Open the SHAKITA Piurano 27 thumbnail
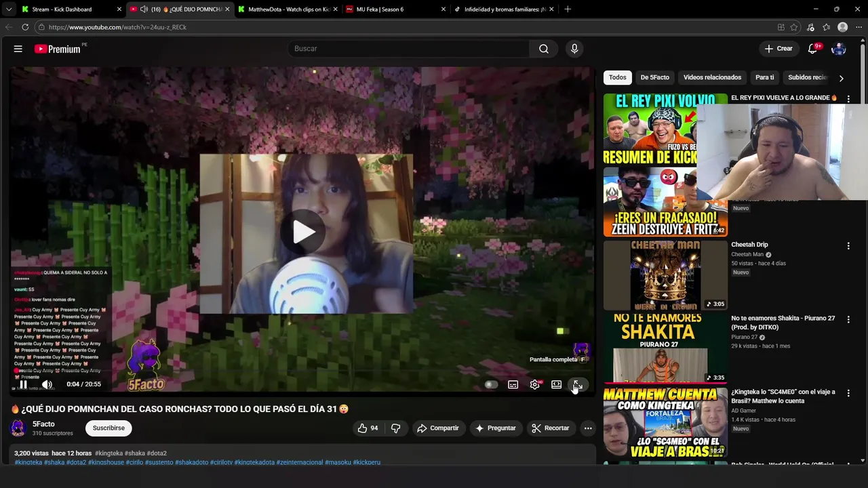The width and height of the screenshot is (868, 488). [665, 350]
